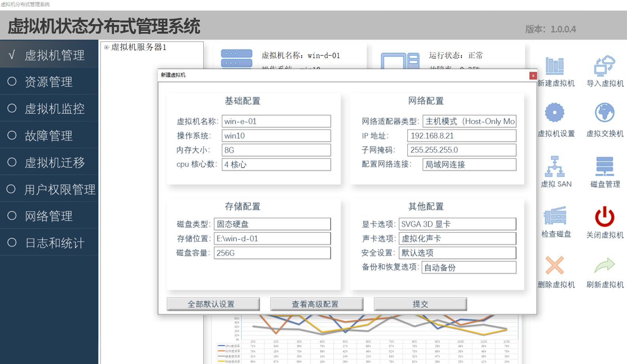Select 网络管理 sidebar item
This screenshot has width=627, height=364.
pos(49,216)
